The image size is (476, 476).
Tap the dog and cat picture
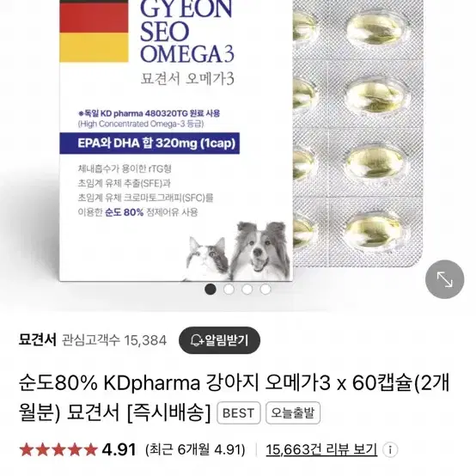click(236, 252)
